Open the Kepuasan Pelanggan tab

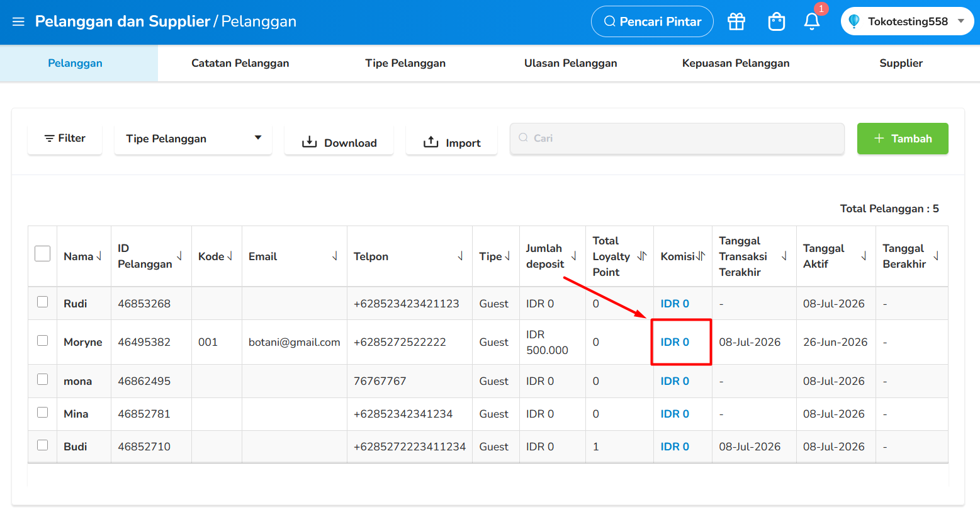click(736, 63)
